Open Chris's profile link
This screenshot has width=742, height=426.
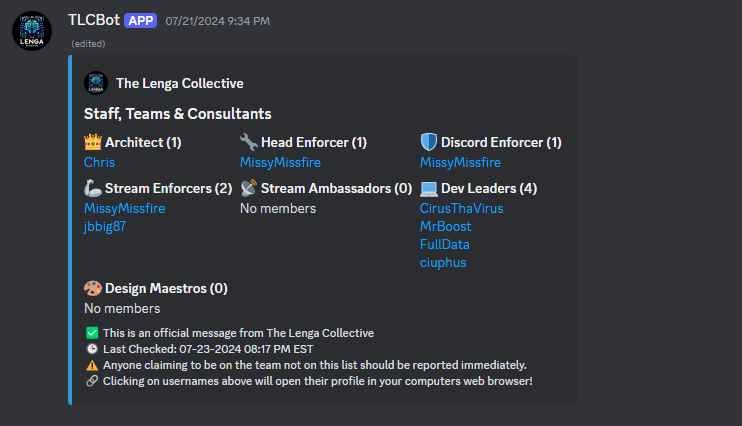99,162
